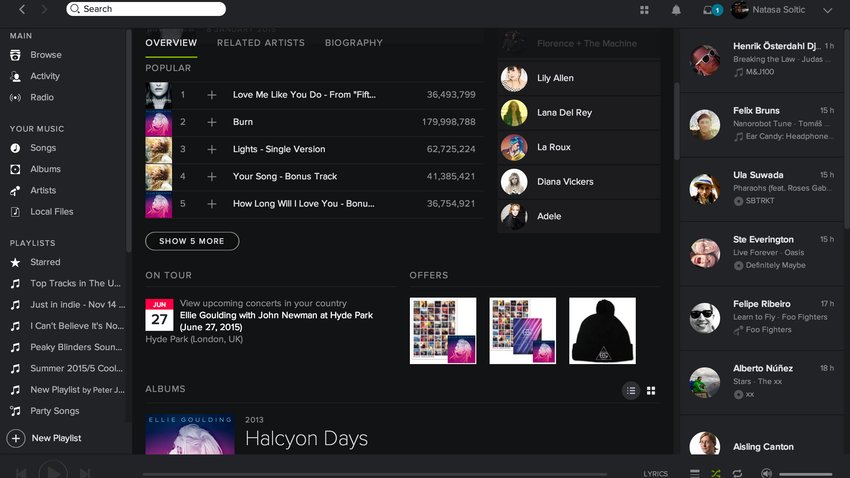Open related artist Adele
The width and height of the screenshot is (850, 478).
coord(578,216)
